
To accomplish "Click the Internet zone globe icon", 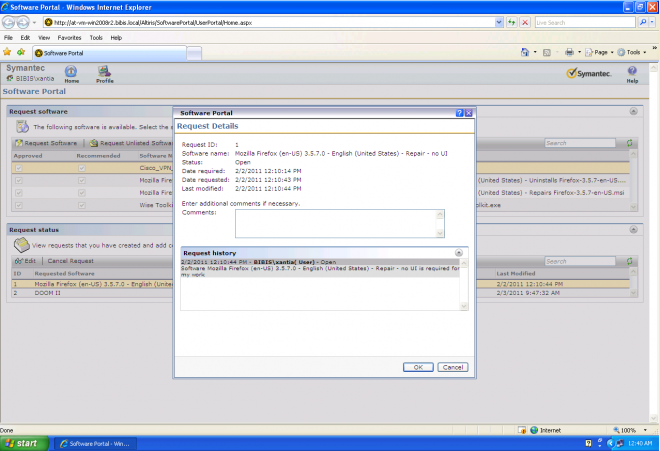I will coord(534,430).
